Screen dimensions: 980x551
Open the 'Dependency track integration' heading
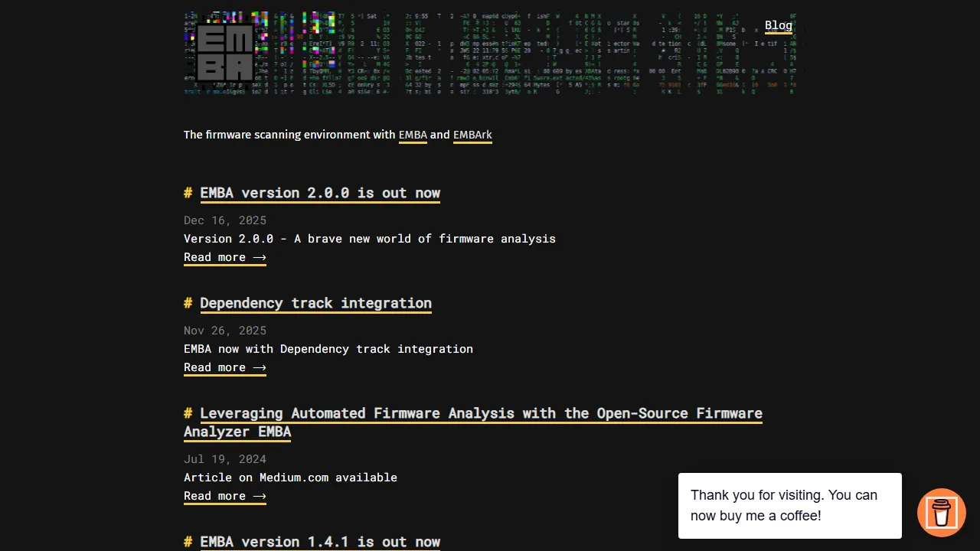pyautogui.click(x=315, y=303)
